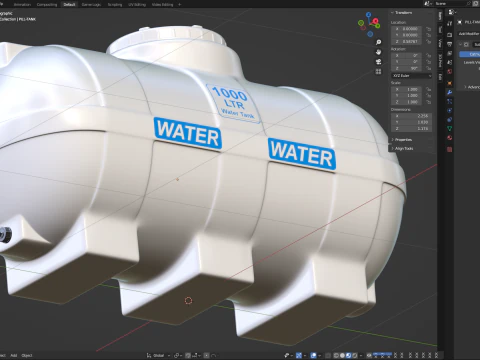480x360 pixels.
Task: Switch to material preview shading mode
Action: coord(348,356)
